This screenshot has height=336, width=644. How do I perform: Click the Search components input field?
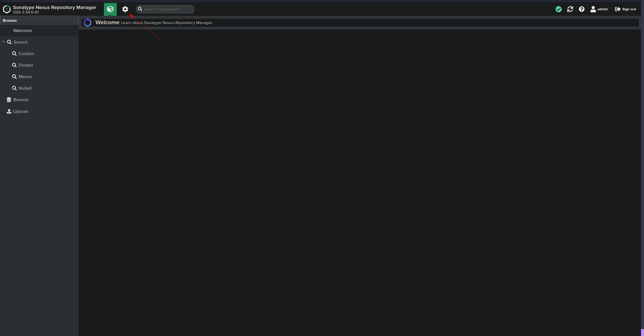coord(165,9)
